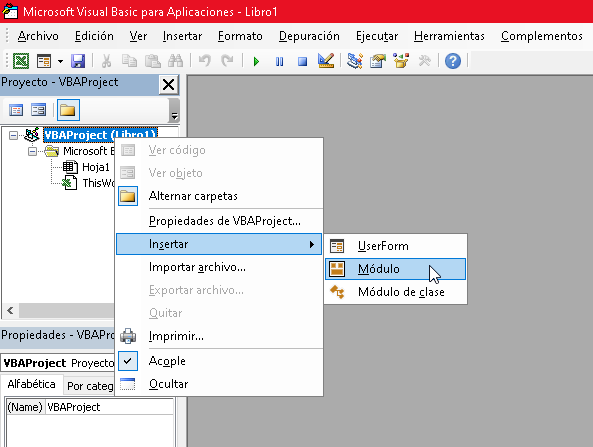This screenshot has height=447, width=593.
Task: Insert a UserForm from submenu
Action: point(395,246)
